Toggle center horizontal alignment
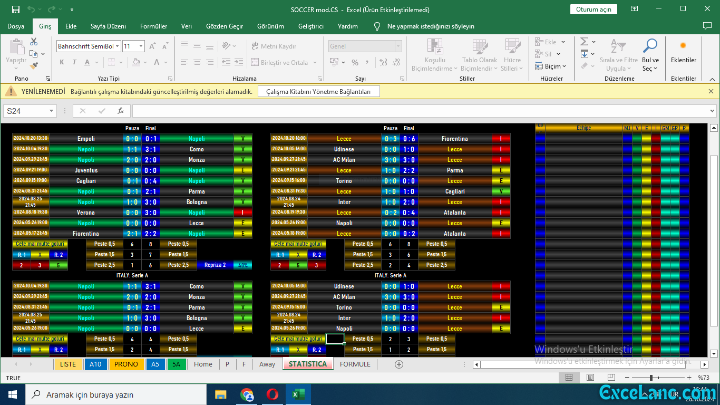 pos(197,62)
